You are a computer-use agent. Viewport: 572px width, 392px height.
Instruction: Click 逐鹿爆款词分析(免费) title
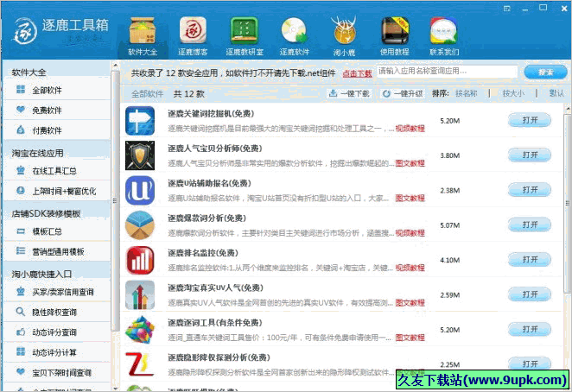207,218
